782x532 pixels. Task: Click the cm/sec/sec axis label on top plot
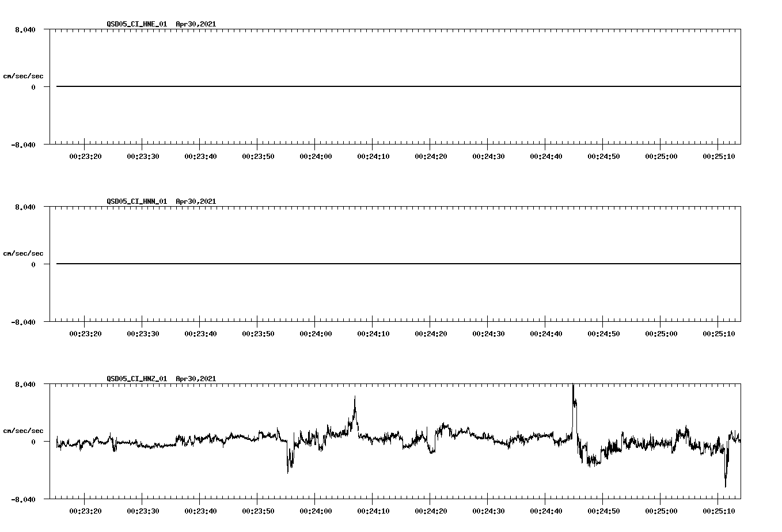23,74
